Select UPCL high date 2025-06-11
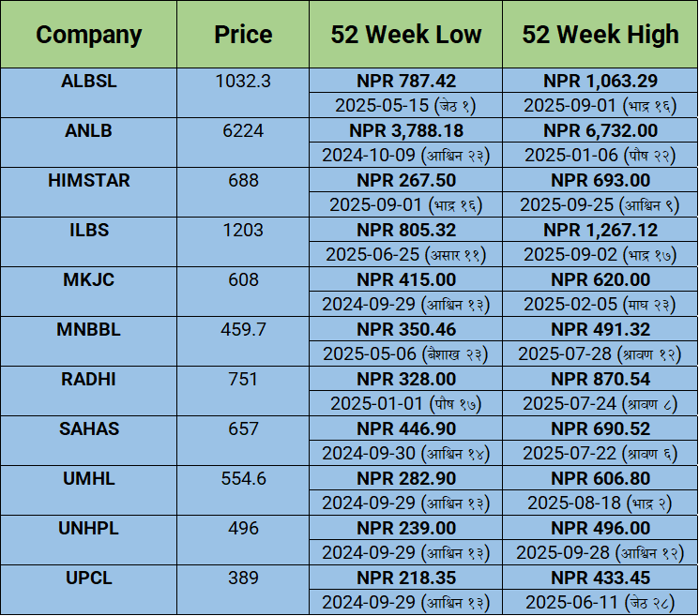Screen dimensions: 699x616 pos(600,602)
